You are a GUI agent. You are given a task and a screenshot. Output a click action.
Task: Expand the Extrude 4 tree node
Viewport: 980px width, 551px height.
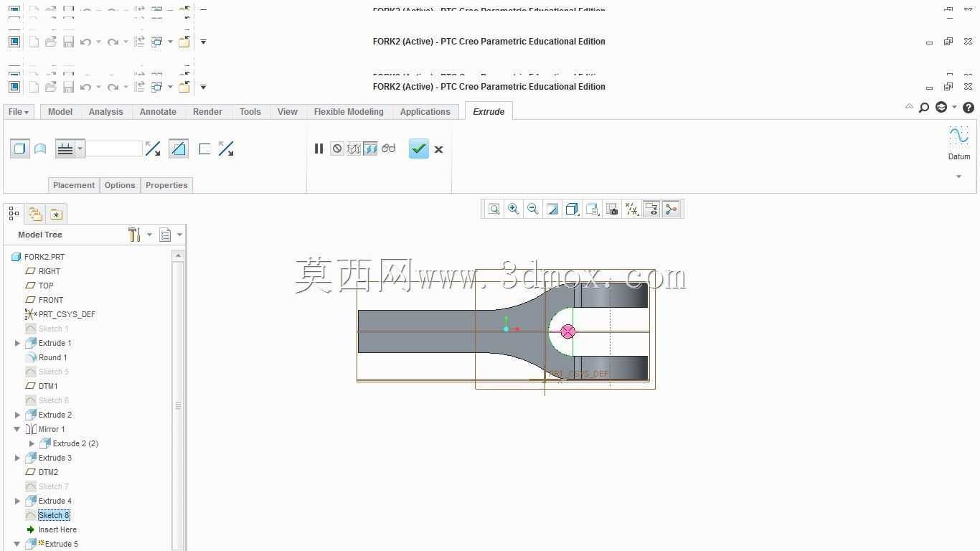tap(18, 501)
